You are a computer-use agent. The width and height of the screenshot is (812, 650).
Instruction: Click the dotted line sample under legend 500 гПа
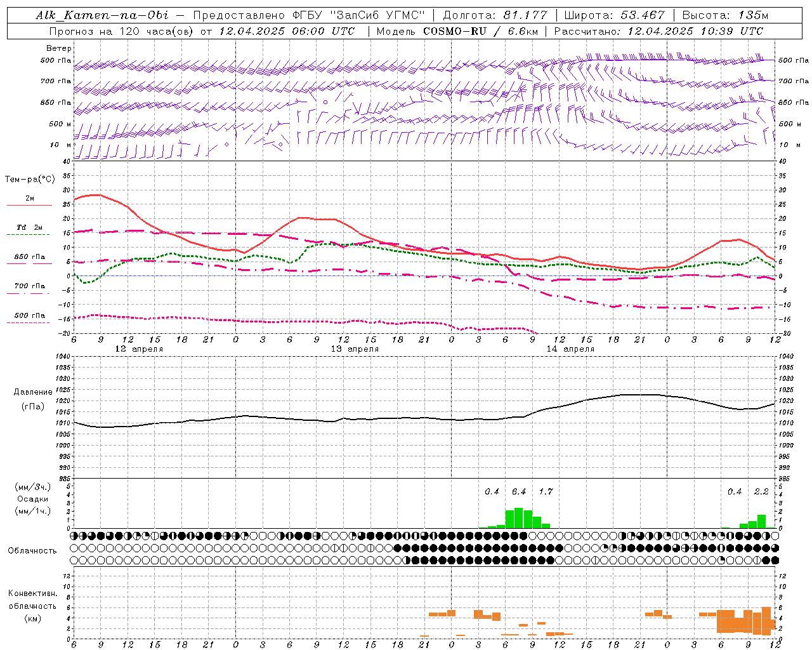(28, 322)
